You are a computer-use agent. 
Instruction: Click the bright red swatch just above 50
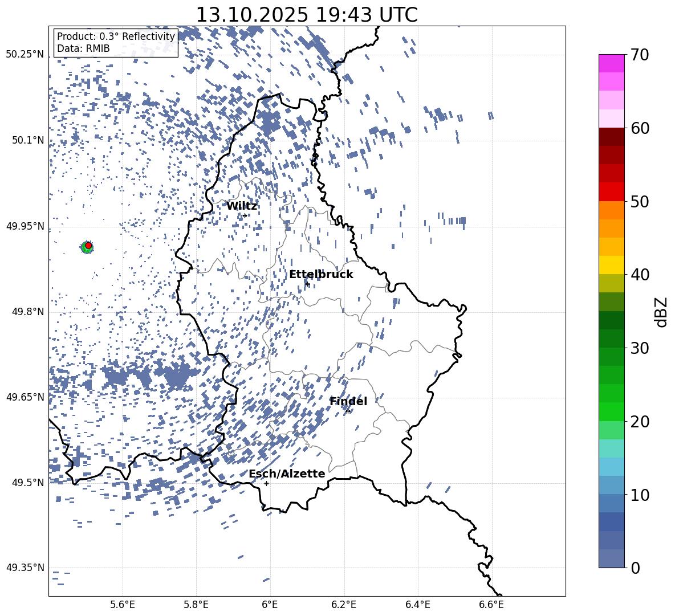[x=612, y=192]
